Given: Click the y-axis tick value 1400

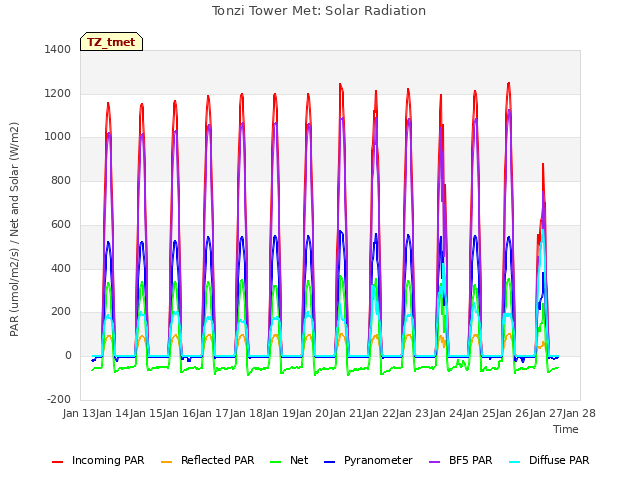Looking at the screenshot, I should pyautogui.click(x=58, y=49).
